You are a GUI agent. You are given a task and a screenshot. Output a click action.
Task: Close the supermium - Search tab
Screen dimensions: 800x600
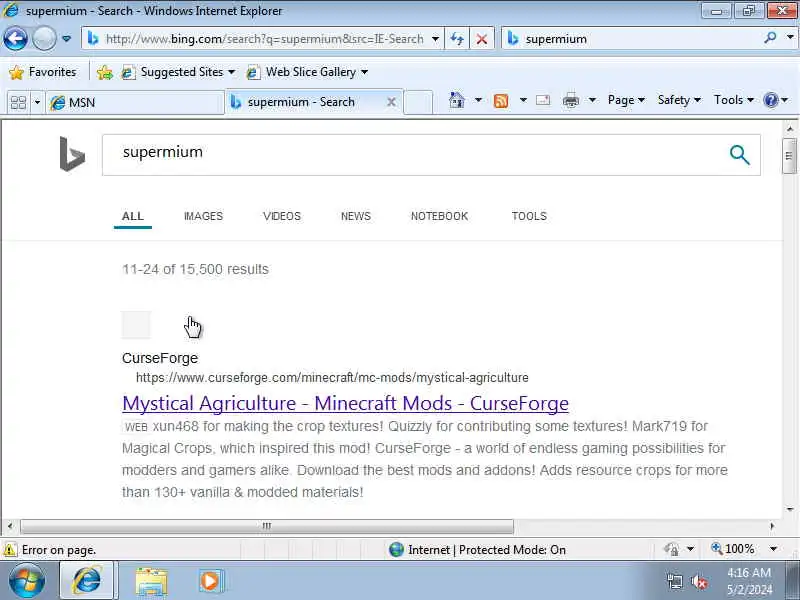(391, 102)
